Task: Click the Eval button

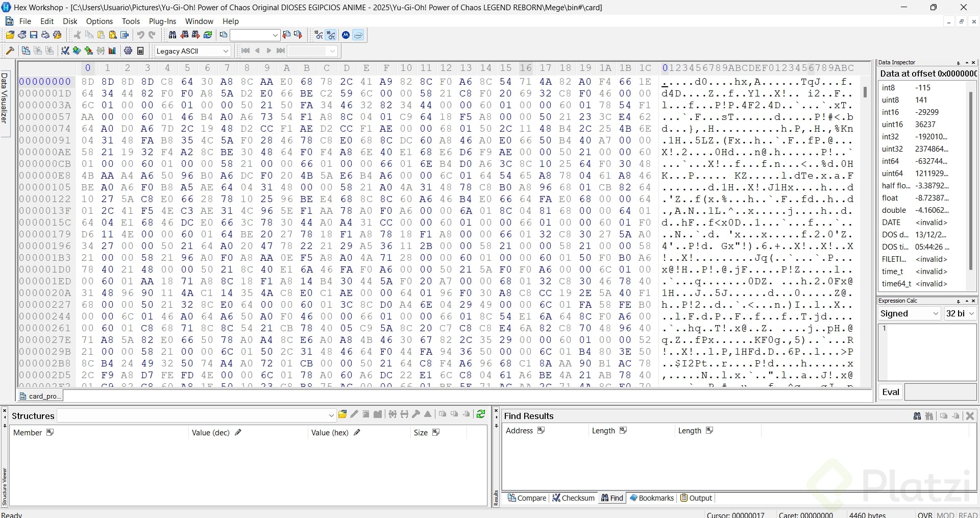Action: coord(891,392)
